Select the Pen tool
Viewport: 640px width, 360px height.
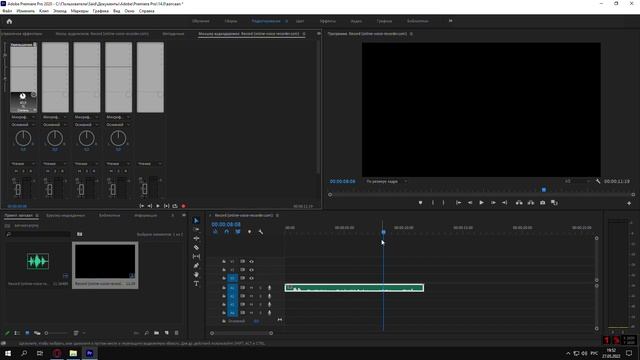coord(196,266)
